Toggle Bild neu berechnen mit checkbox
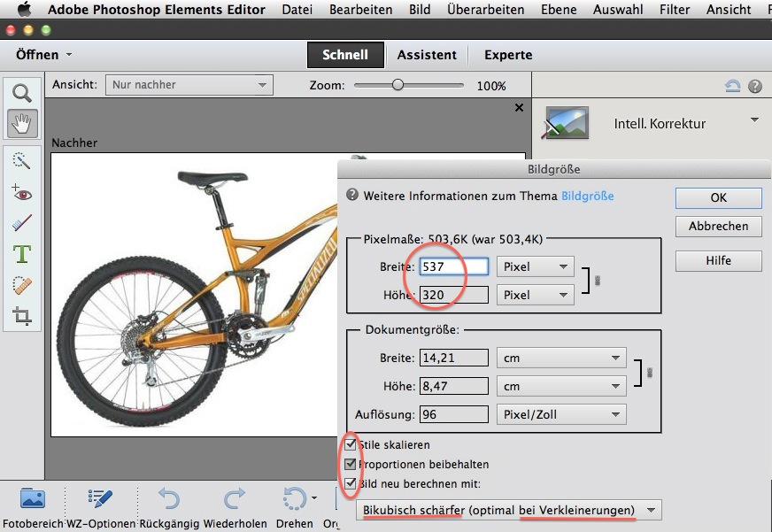772x532 pixels. click(350, 483)
